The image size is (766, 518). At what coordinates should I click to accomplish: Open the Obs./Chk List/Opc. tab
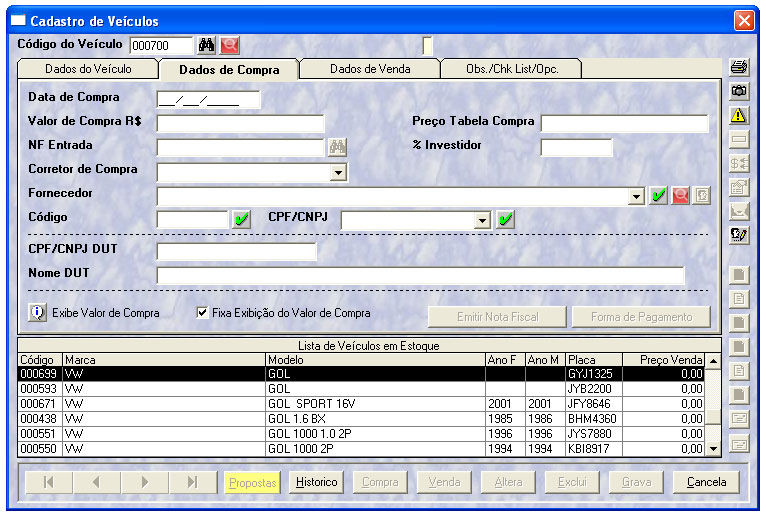coord(511,69)
